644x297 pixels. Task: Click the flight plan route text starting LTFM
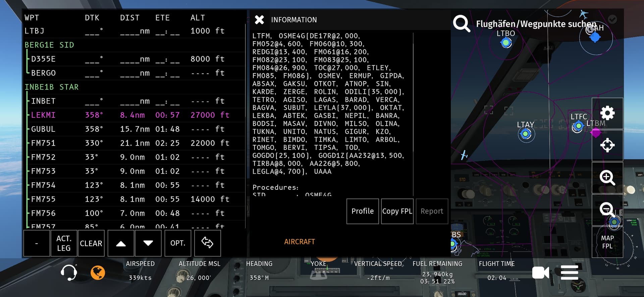[x=329, y=104]
